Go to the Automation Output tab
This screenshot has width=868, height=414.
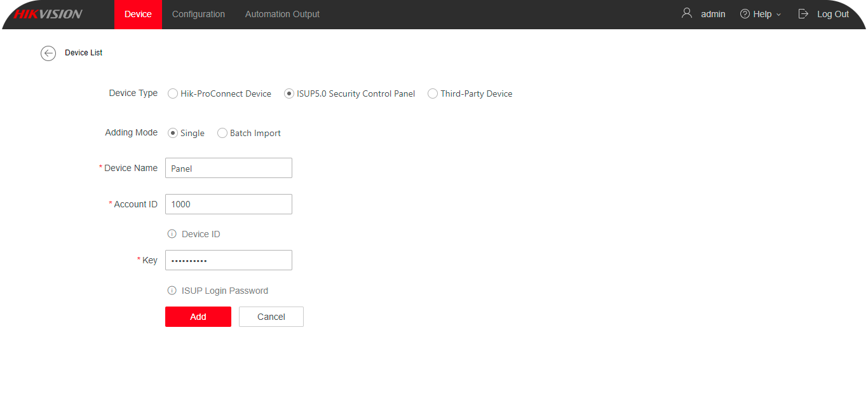pos(282,14)
